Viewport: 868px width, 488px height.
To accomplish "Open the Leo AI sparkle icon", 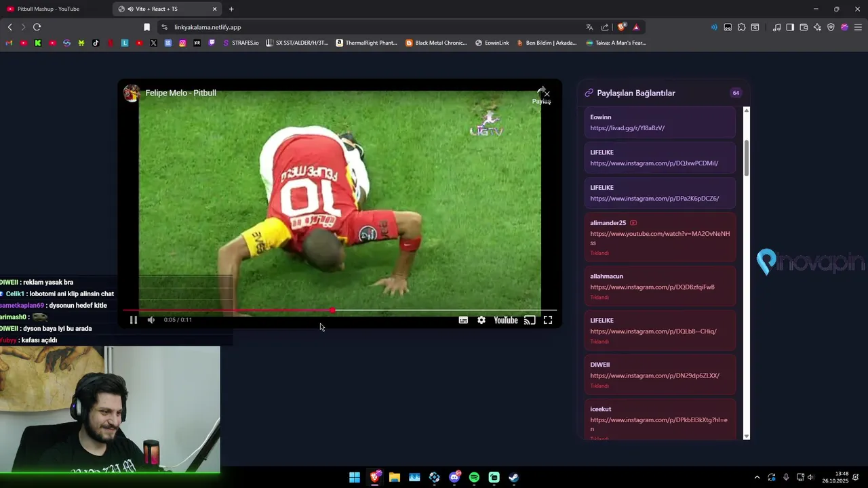I will point(817,27).
